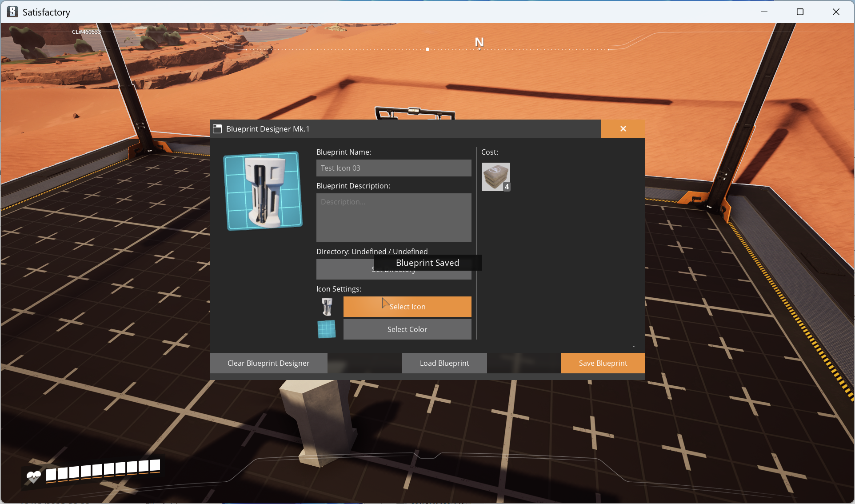Open the Select Color picker

tap(407, 329)
